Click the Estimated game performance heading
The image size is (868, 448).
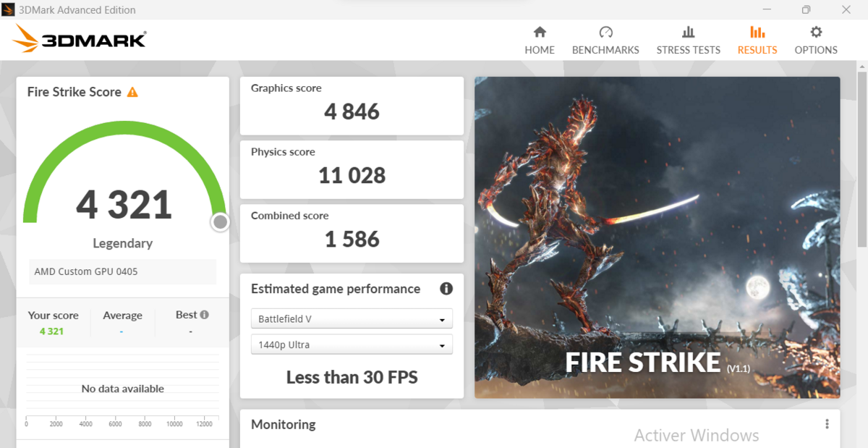336,289
